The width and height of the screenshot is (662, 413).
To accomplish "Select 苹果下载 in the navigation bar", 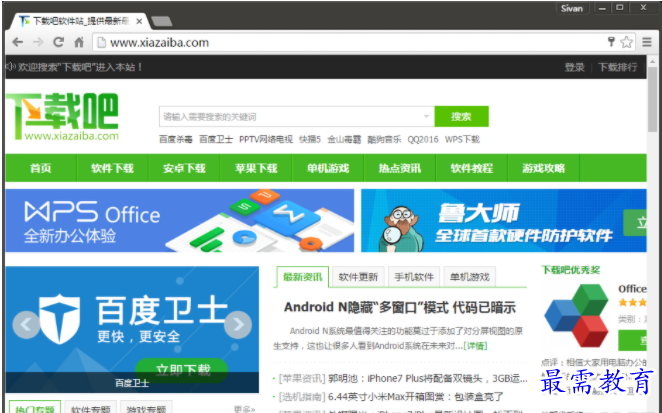I will (x=256, y=168).
